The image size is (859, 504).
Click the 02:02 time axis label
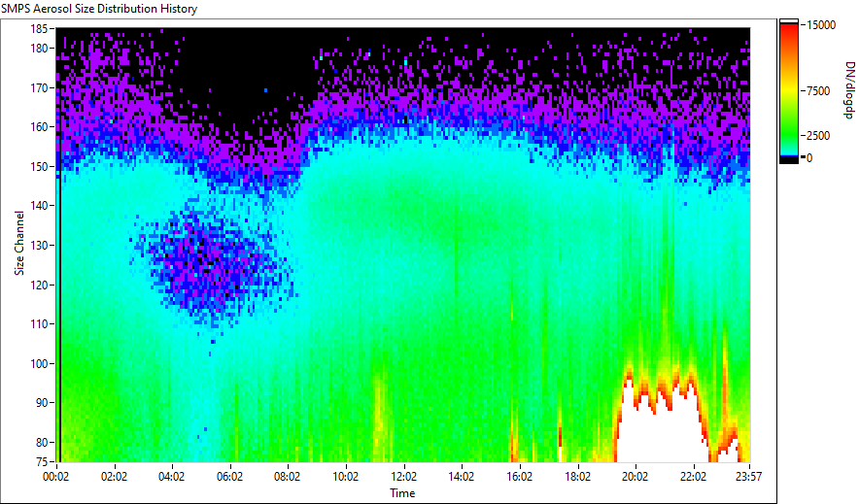click(x=114, y=477)
